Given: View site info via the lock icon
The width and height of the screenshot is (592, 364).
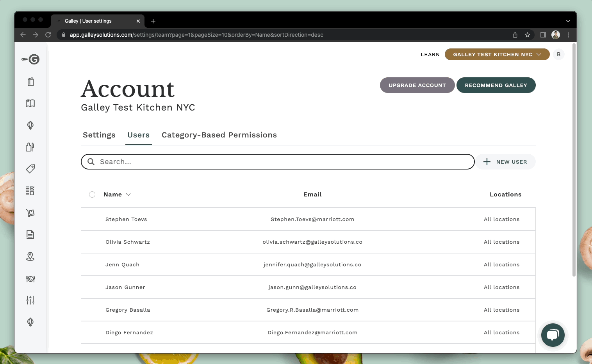Looking at the screenshot, I should pyautogui.click(x=64, y=35).
